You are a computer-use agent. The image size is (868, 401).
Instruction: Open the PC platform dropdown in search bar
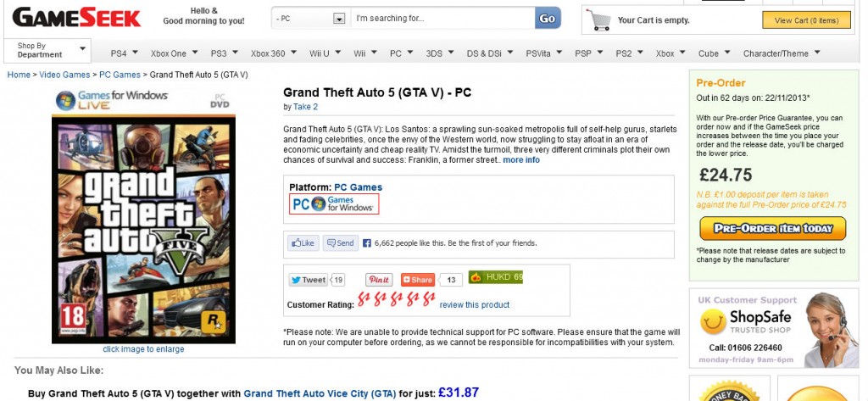pos(339,19)
